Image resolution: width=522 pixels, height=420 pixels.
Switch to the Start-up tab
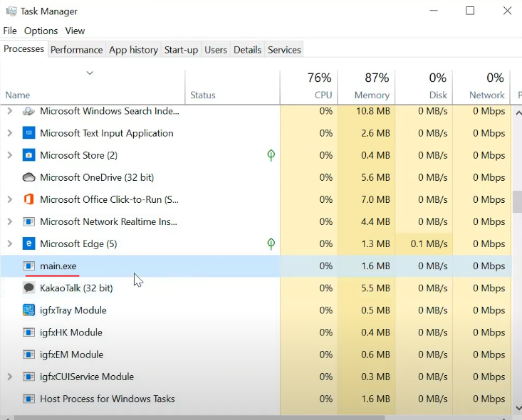tap(181, 50)
